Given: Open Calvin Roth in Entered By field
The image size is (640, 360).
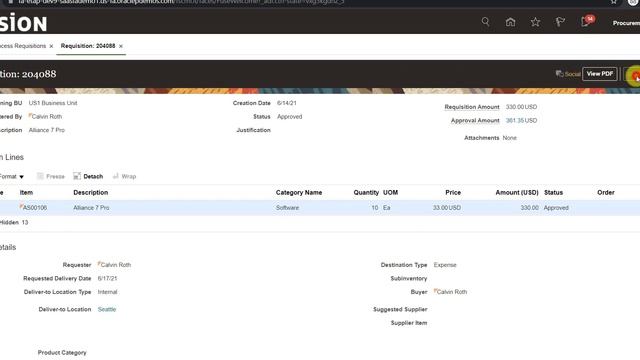Looking at the screenshot, I should [47, 116].
